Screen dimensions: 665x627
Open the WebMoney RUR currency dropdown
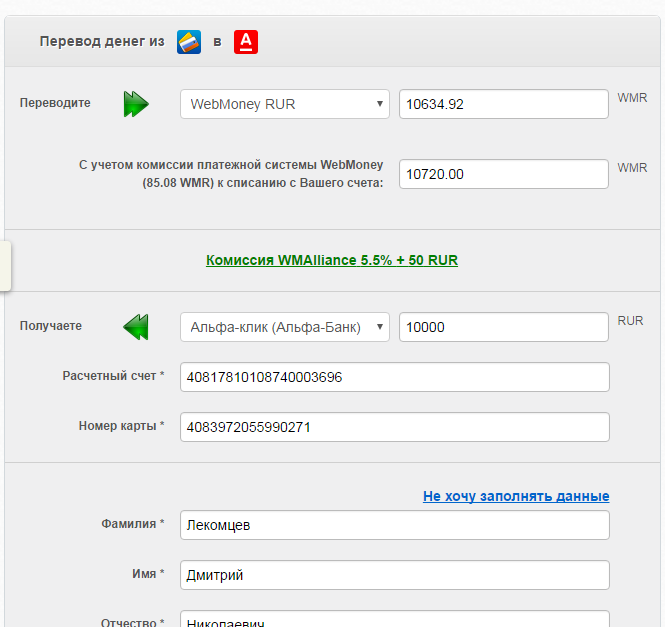pyautogui.click(x=285, y=104)
